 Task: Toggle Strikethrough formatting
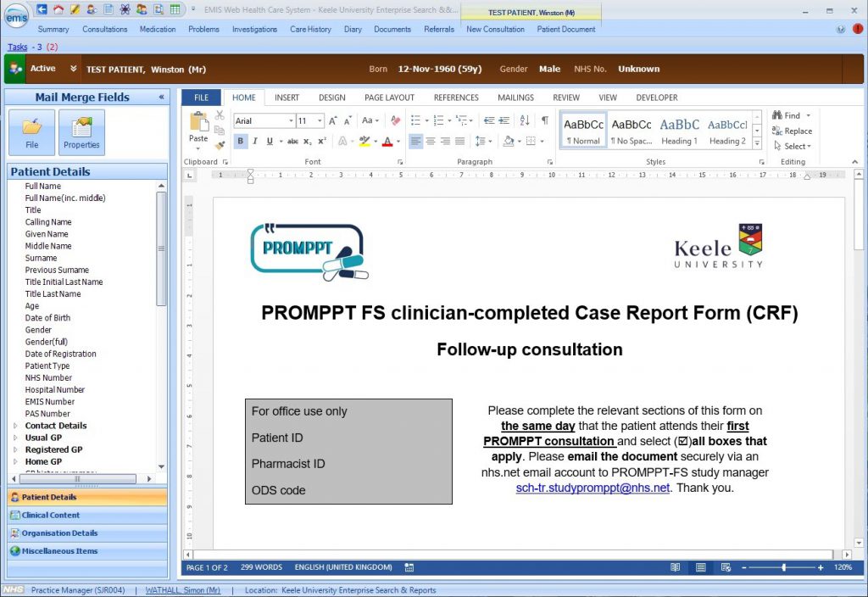coord(292,142)
